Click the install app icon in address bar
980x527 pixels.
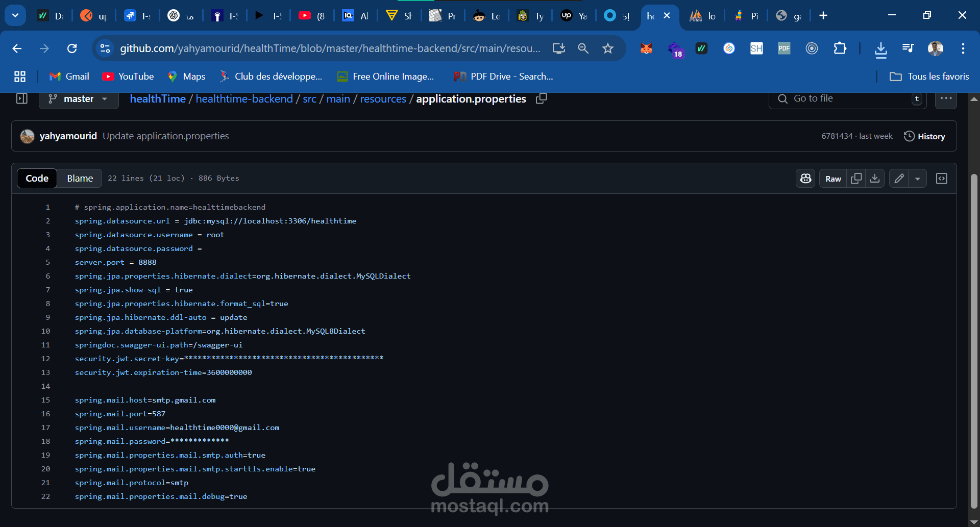559,48
